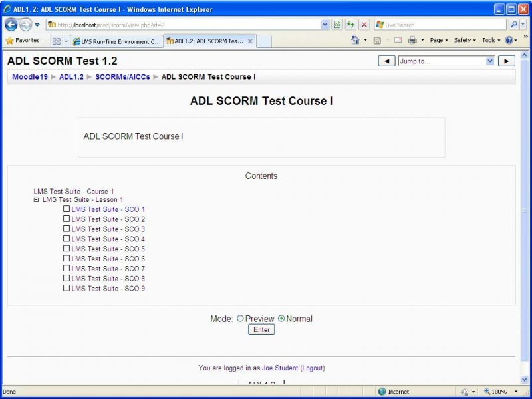The height and width of the screenshot is (399, 532).
Task: Select the ADL1.2: ADL SCORM Test tab
Action: tap(205, 41)
